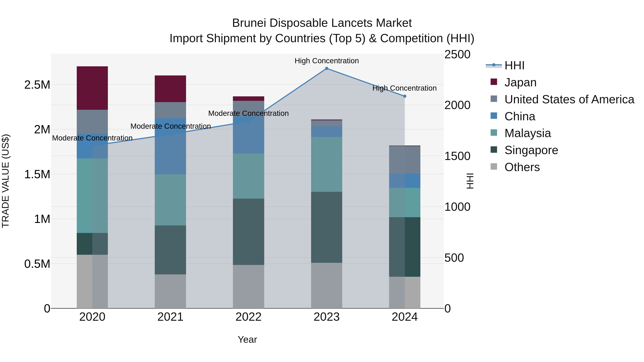644x362 pixels.
Task: Click the Singapore segment of the 2023 bar
Action: (x=326, y=227)
